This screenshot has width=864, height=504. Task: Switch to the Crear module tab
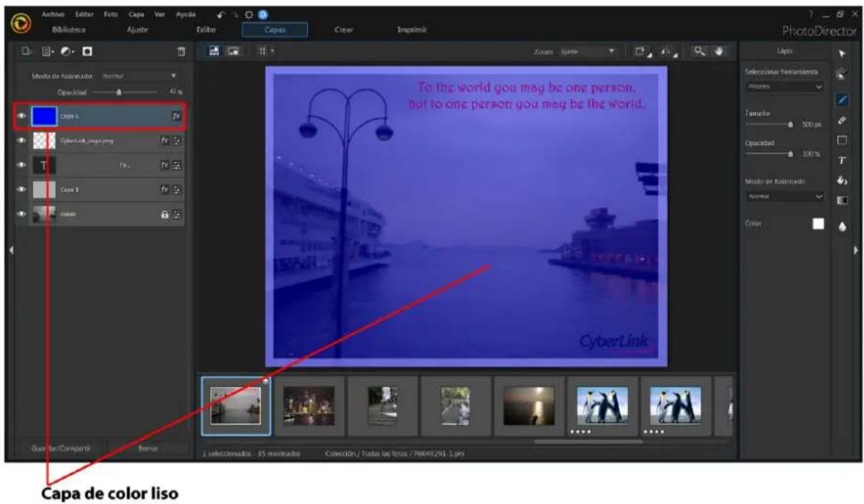tap(343, 30)
